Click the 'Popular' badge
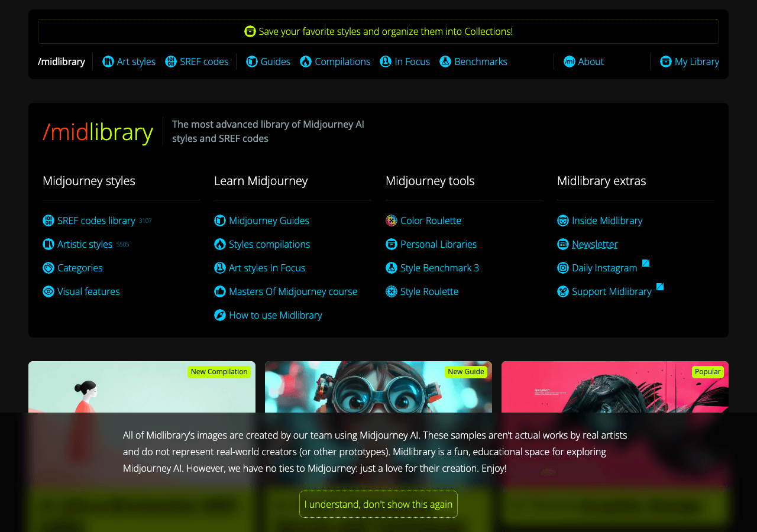The height and width of the screenshot is (532, 757). click(708, 372)
